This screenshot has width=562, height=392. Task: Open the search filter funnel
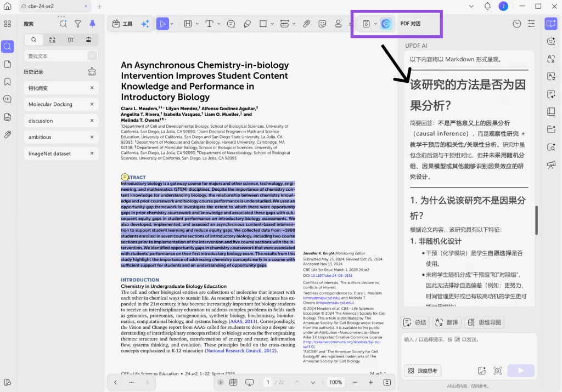point(78,24)
